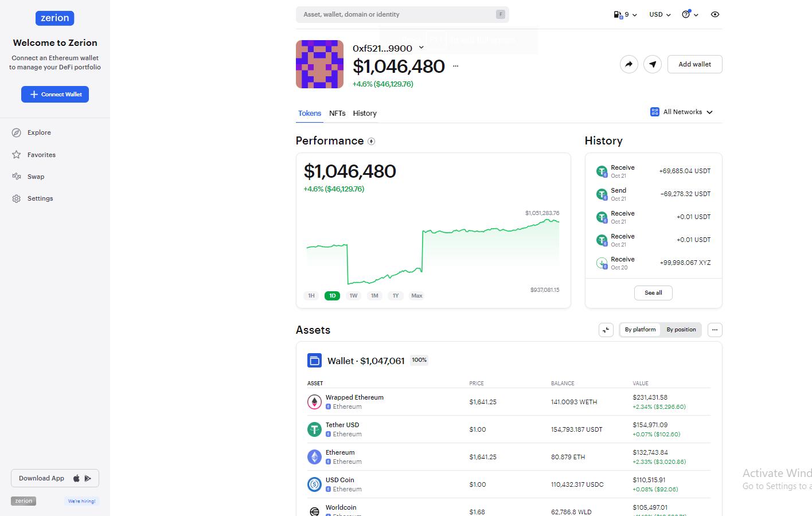
Task: Click the Wallet platform icon
Action: [314, 361]
